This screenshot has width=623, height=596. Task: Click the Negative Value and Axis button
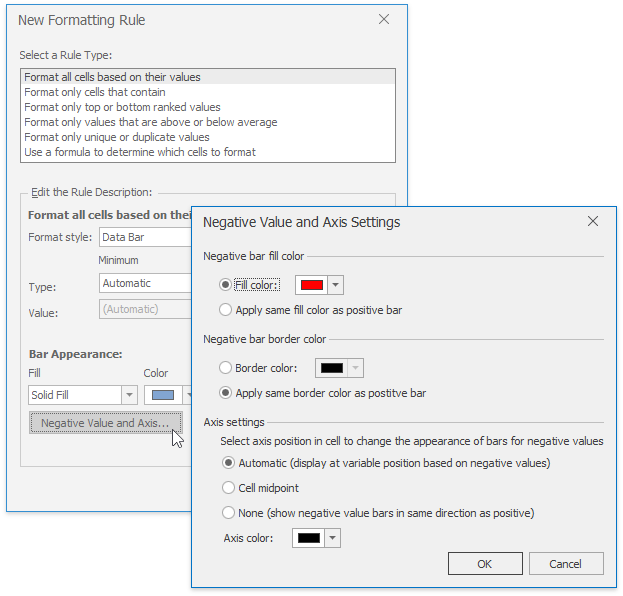tap(106, 423)
